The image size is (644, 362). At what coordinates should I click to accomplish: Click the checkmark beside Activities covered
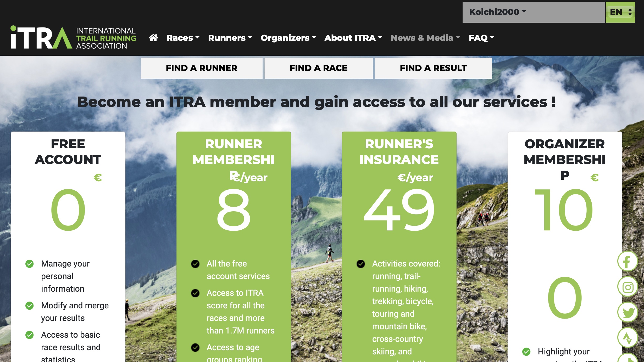361,264
